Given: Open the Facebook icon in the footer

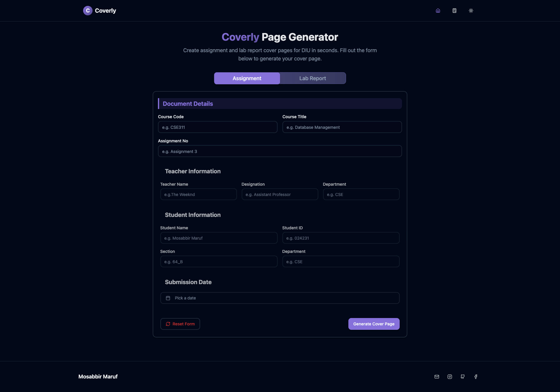Looking at the screenshot, I should coord(475,376).
